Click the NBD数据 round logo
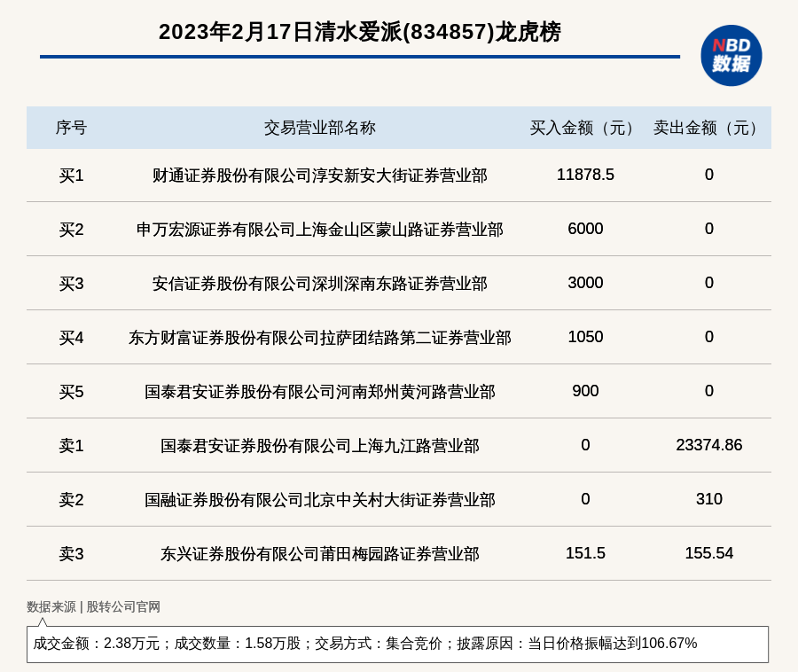 pos(731,56)
